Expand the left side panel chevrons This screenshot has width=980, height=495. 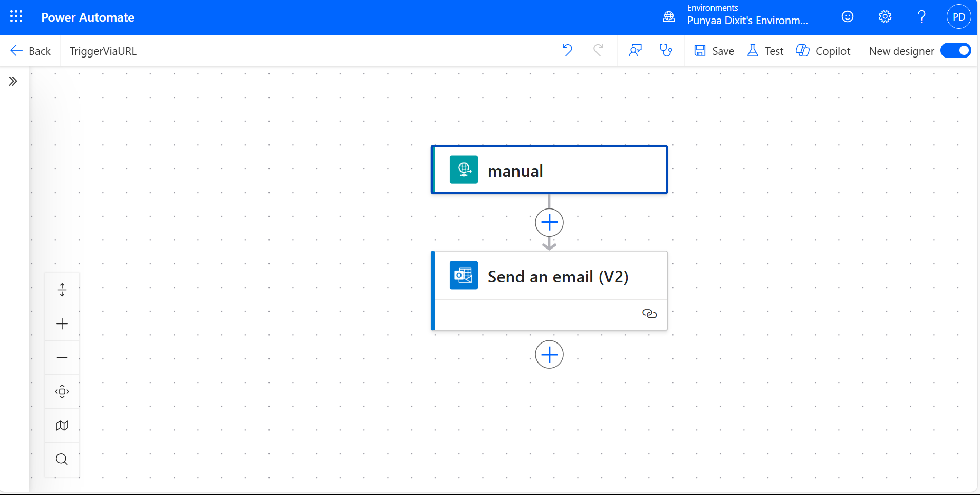click(x=13, y=81)
